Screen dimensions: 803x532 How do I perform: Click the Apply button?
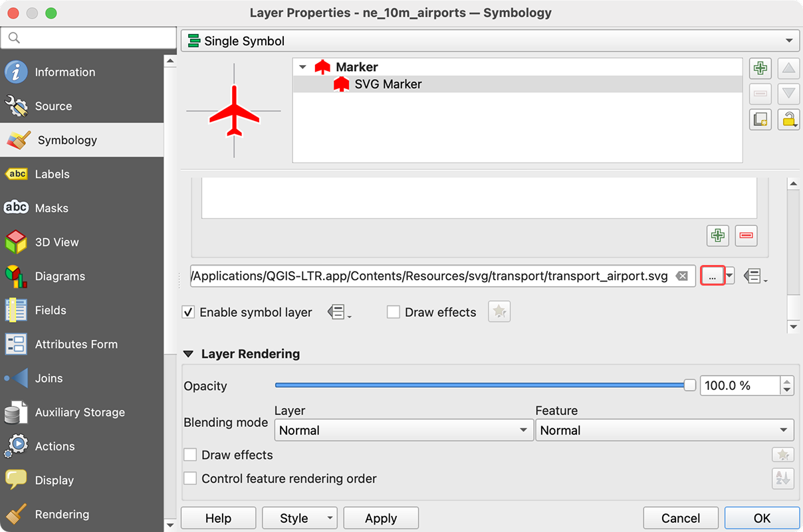click(x=381, y=518)
